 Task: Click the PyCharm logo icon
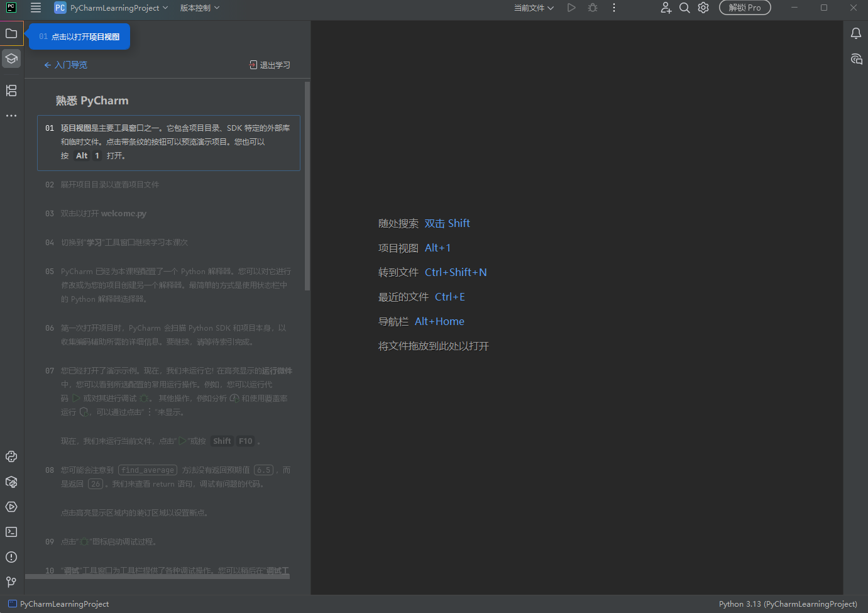pyautogui.click(x=11, y=8)
